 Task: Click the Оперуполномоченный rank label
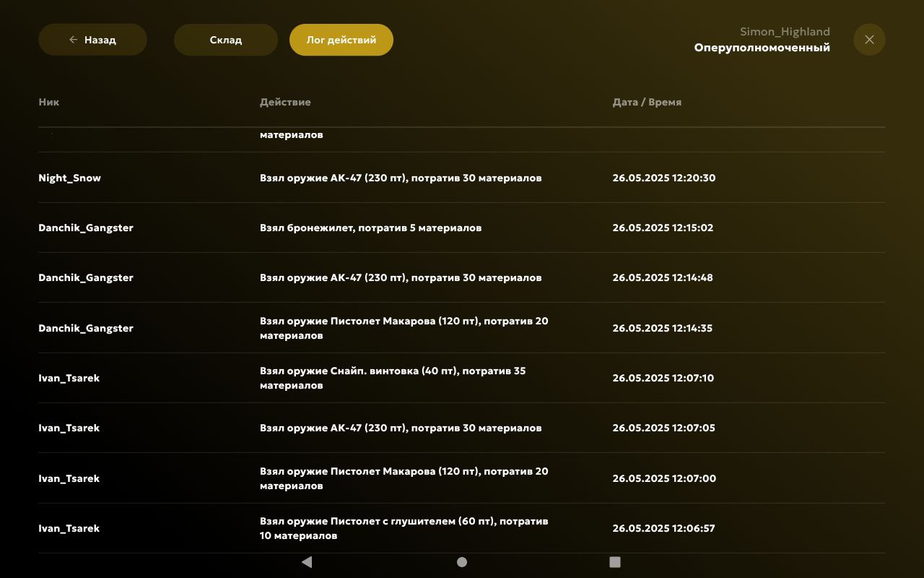click(x=762, y=48)
